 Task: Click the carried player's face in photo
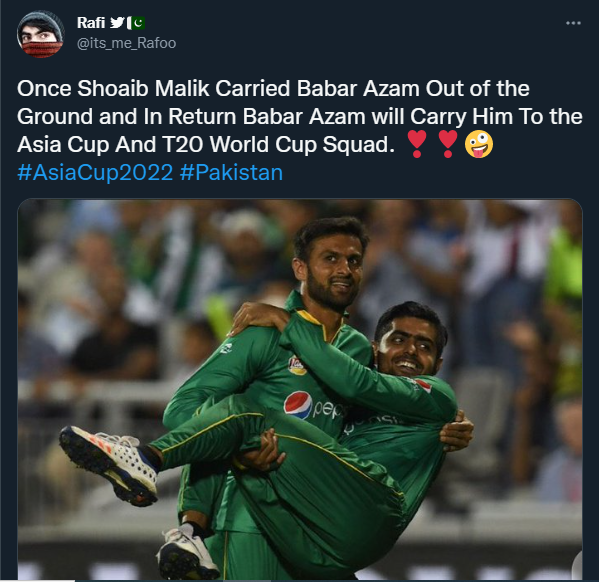tap(409, 350)
